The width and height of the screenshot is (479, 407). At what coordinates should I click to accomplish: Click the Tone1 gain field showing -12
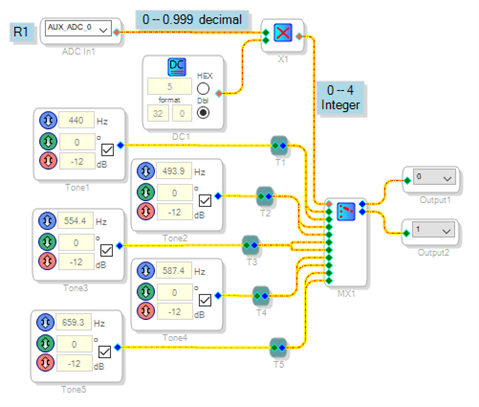77,162
